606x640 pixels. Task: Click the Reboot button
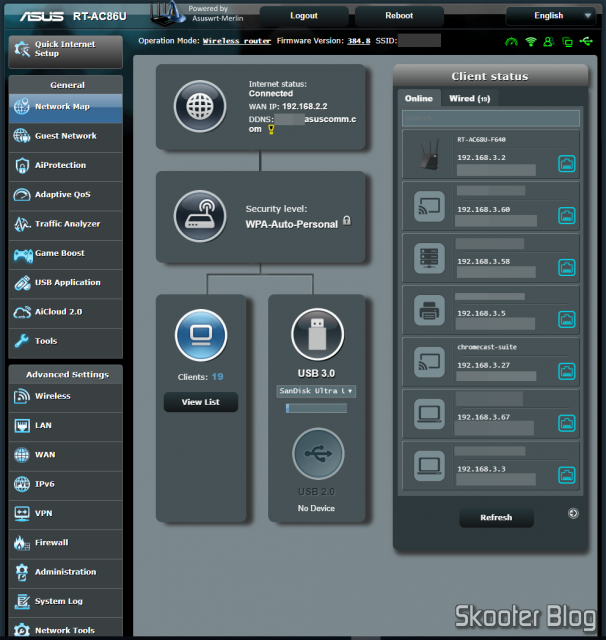point(399,16)
